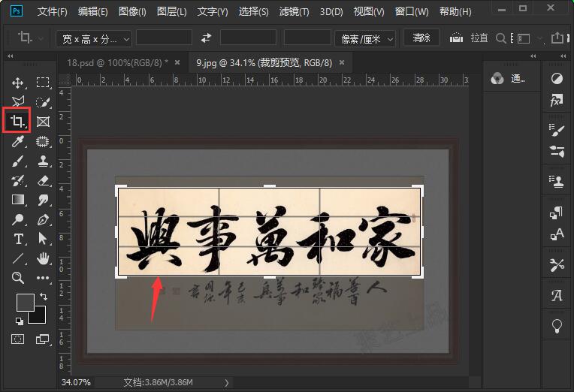Select the Frame tool

43,122
